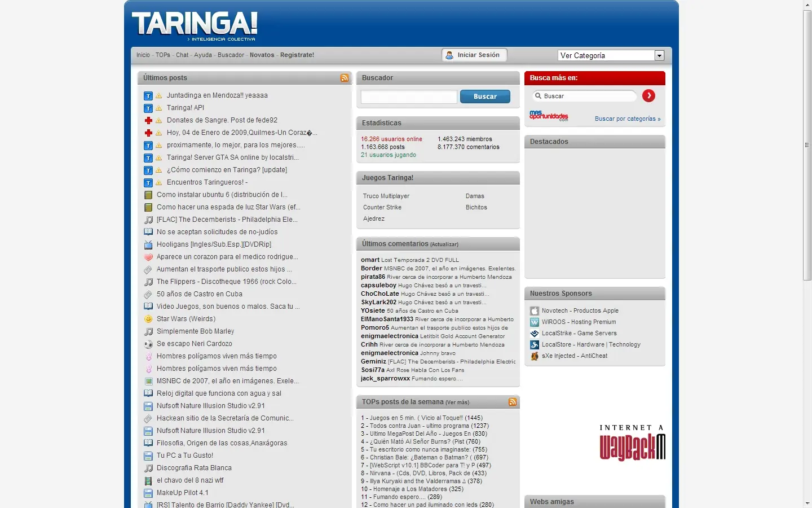Open post Reloj digital que funciona con agua
This screenshot has height=508, width=812.
(x=219, y=393)
